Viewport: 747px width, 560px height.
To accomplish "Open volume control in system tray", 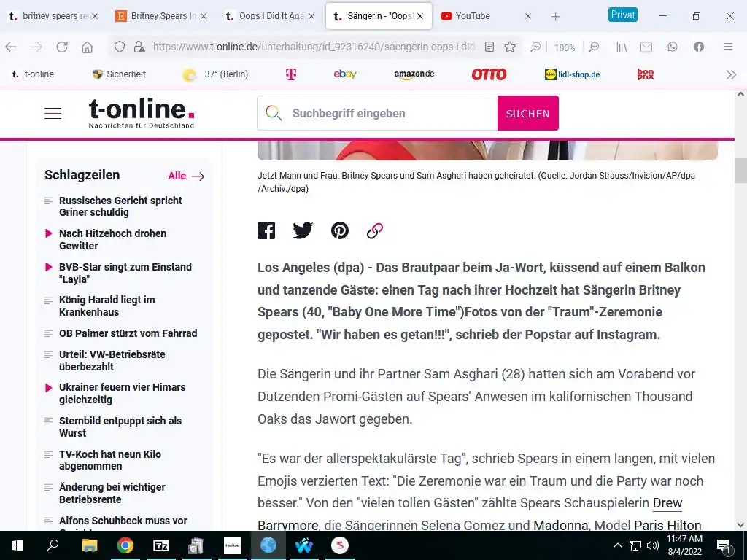I will click(653, 545).
